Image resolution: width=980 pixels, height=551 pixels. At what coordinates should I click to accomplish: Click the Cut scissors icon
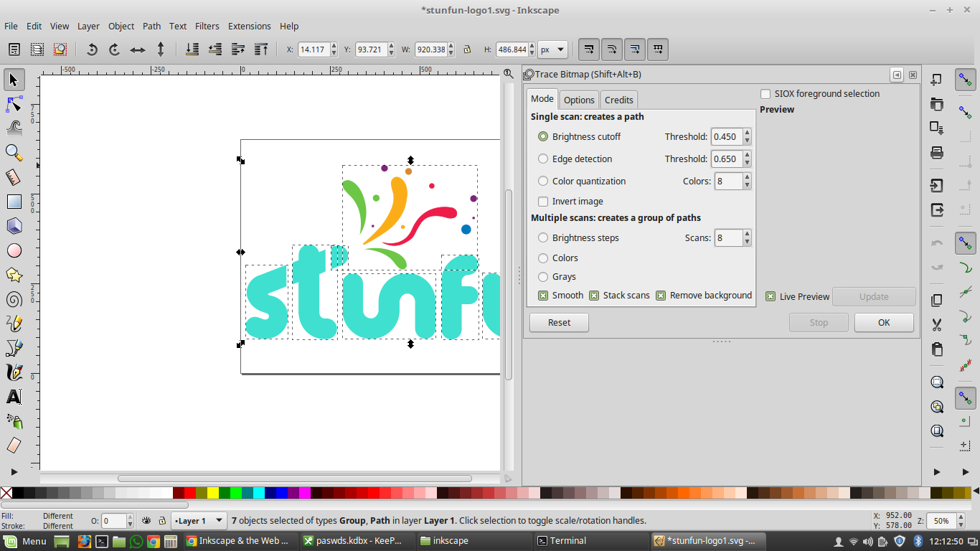tap(937, 325)
